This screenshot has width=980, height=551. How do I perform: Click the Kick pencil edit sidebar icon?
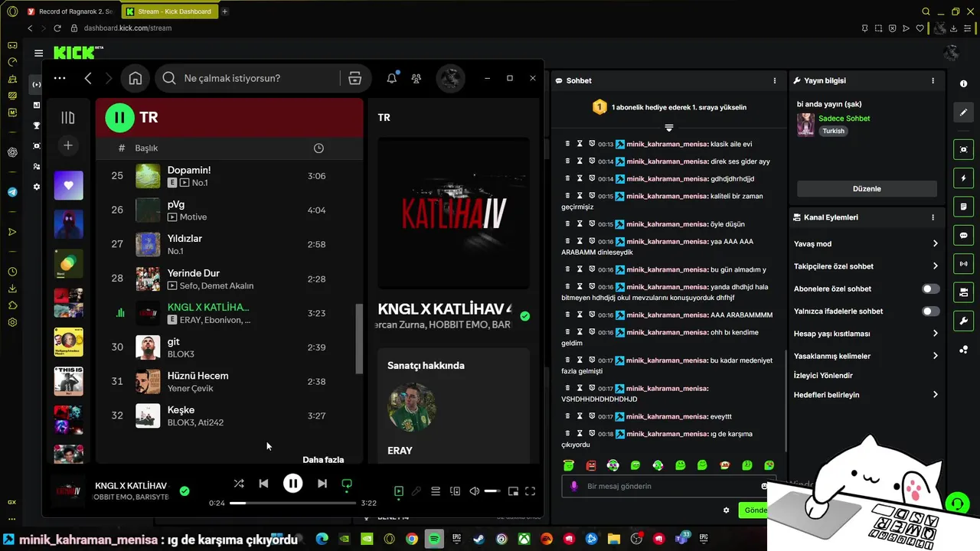(963, 112)
